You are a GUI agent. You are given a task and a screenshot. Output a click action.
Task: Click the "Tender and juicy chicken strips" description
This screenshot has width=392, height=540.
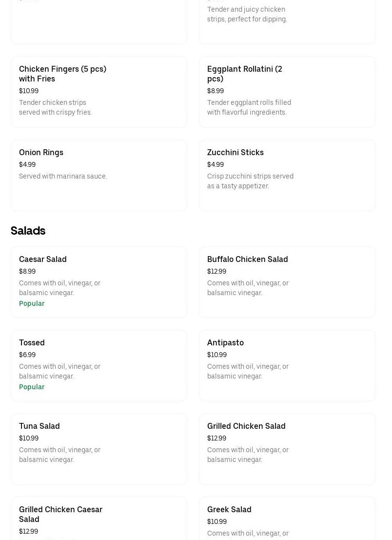pyautogui.click(x=247, y=14)
